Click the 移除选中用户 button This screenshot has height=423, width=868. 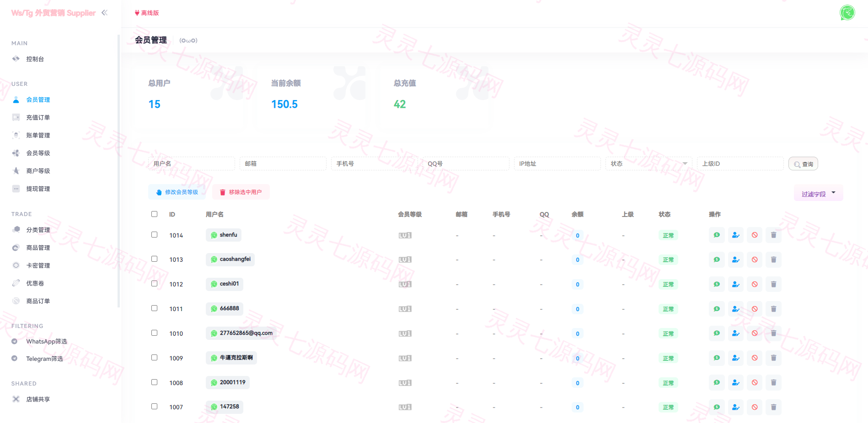pyautogui.click(x=241, y=192)
